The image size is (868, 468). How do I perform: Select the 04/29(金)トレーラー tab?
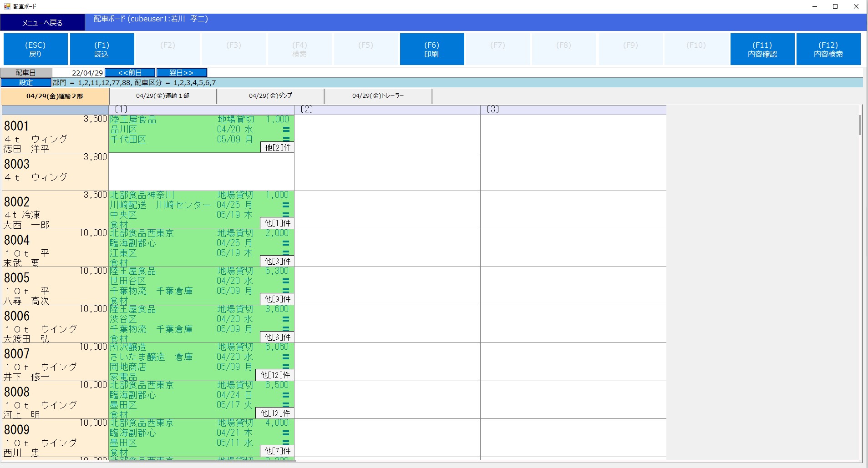378,96
